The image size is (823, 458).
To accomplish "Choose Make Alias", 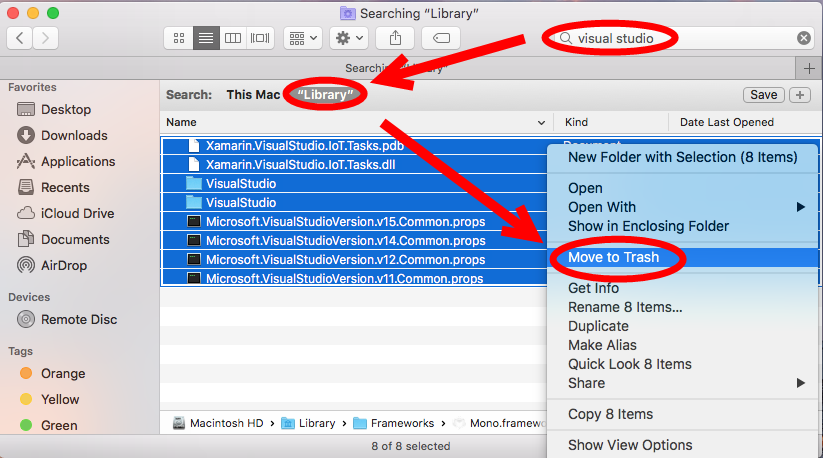I will (682, 345).
